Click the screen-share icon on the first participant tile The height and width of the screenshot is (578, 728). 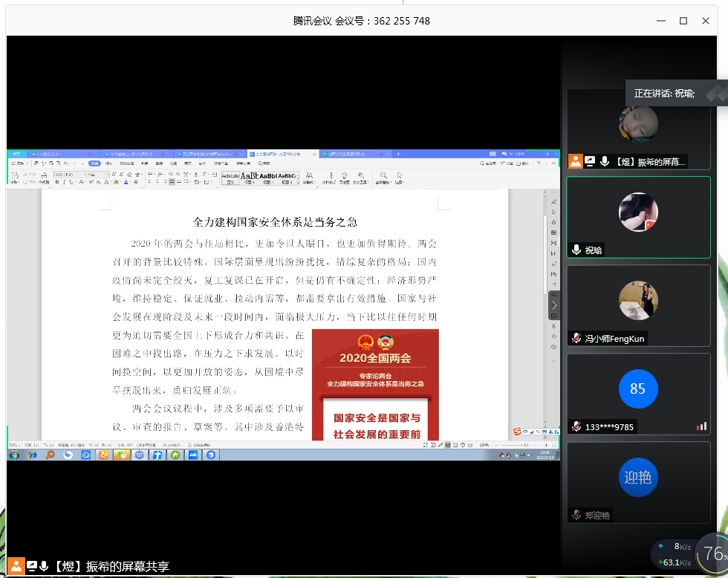[x=590, y=161]
